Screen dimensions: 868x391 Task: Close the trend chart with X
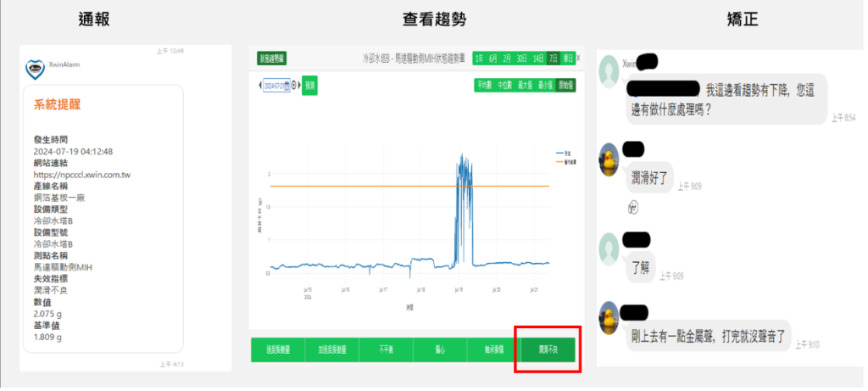pos(578,58)
